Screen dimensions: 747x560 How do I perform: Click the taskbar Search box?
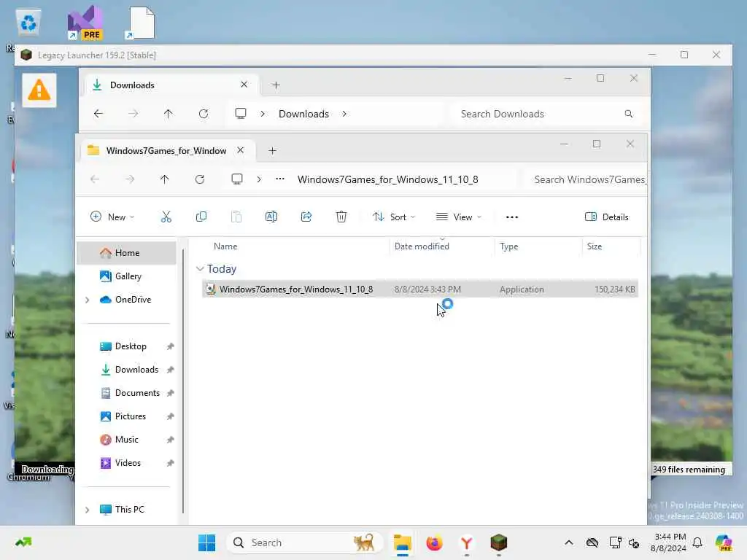point(305,542)
